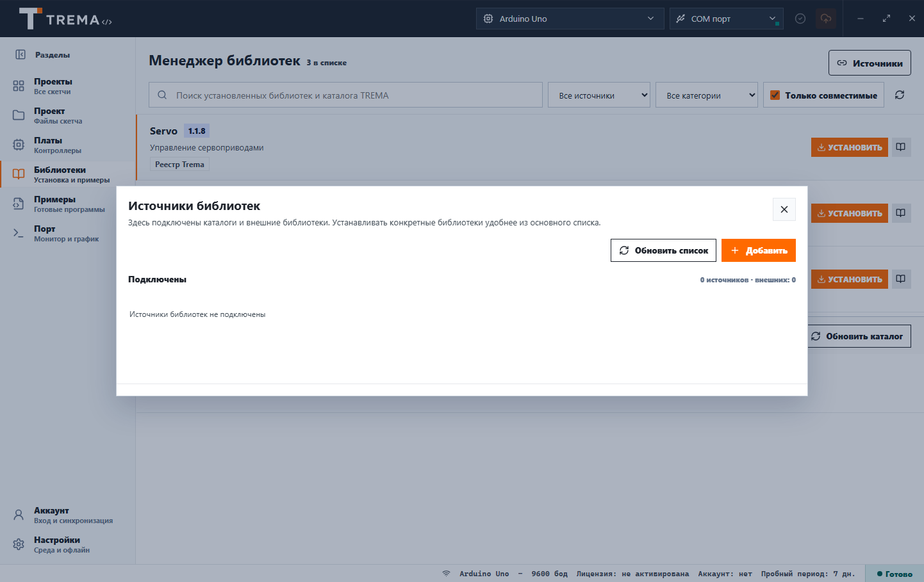Click the Источники button
The height and width of the screenshot is (582, 924).
[x=870, y=63]
